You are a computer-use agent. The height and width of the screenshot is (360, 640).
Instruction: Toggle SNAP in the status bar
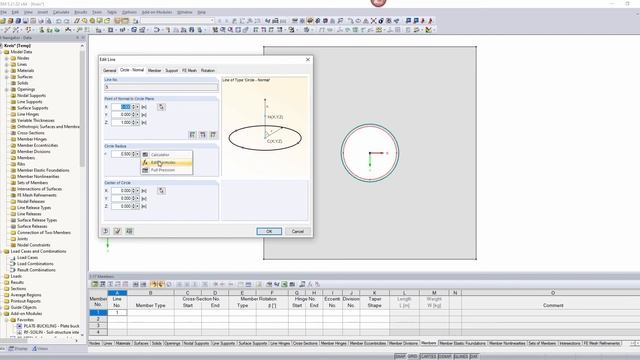(400, 356)
